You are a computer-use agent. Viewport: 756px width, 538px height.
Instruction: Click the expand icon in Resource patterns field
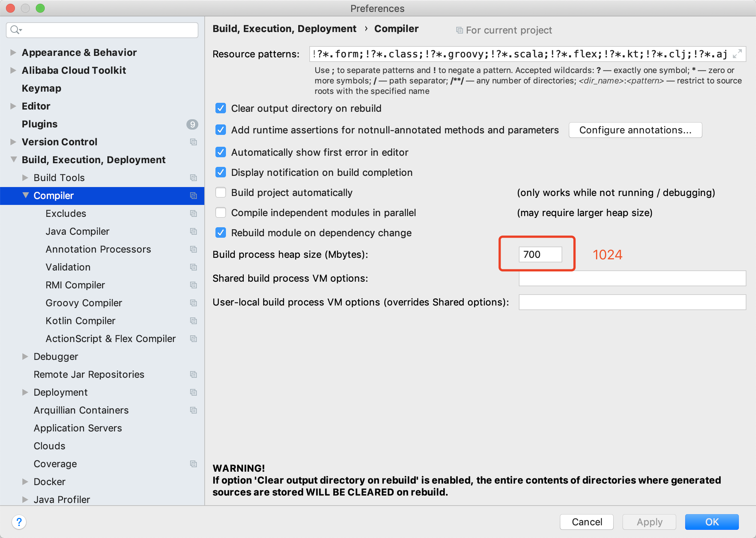click(x=737, y=54)
